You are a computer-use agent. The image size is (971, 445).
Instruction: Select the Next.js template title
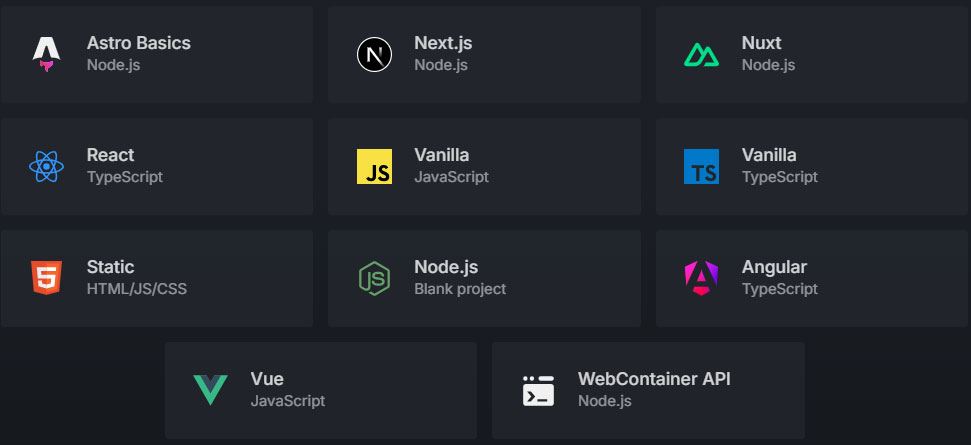(443, 43)
